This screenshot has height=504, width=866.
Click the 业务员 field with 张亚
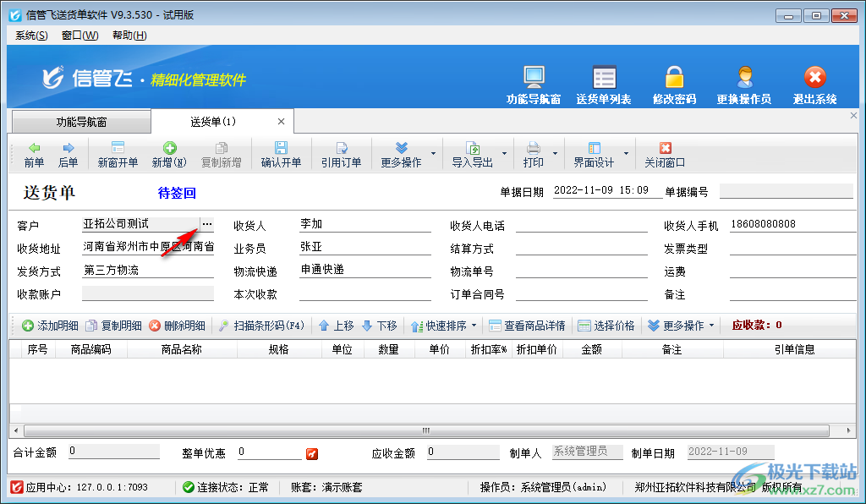click(365, 247)
